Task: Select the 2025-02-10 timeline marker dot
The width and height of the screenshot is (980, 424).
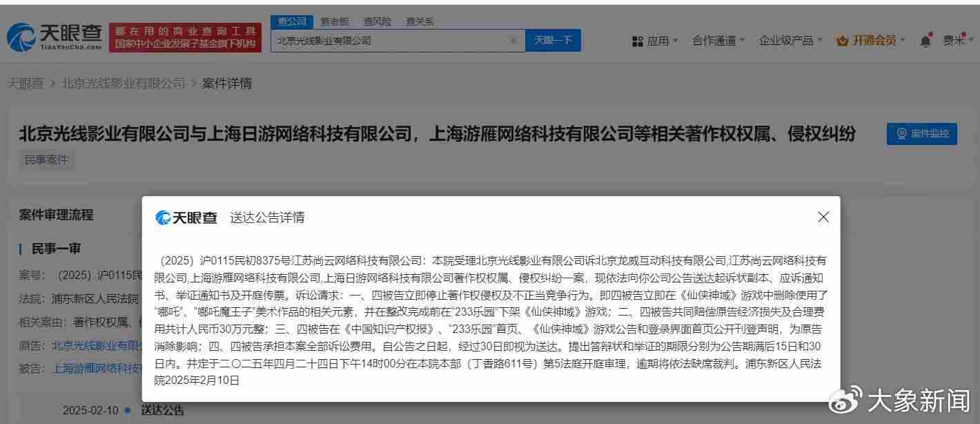Action: [127, 411]
